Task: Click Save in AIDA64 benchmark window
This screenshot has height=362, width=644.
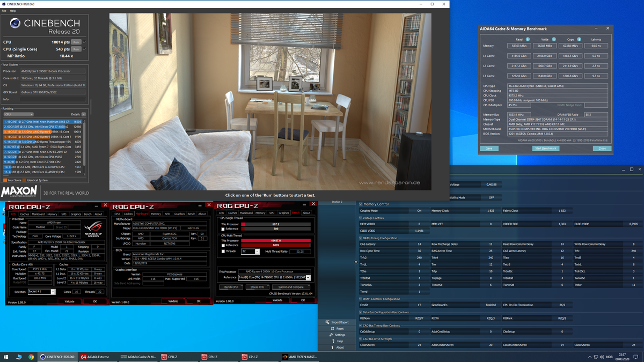Action: [489, 149]
